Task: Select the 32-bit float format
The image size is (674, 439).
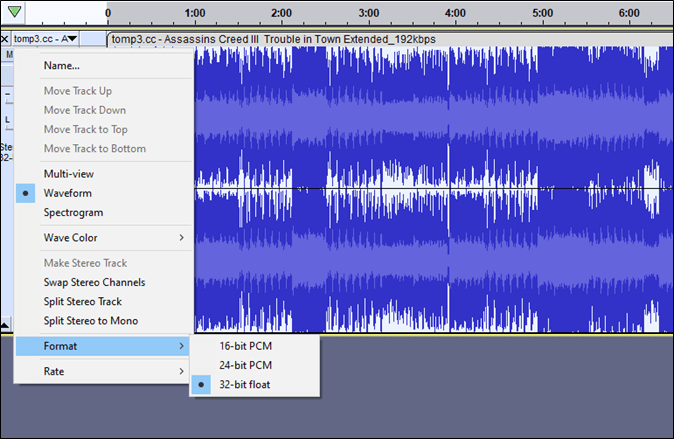Action: click(x=245, y=384)
